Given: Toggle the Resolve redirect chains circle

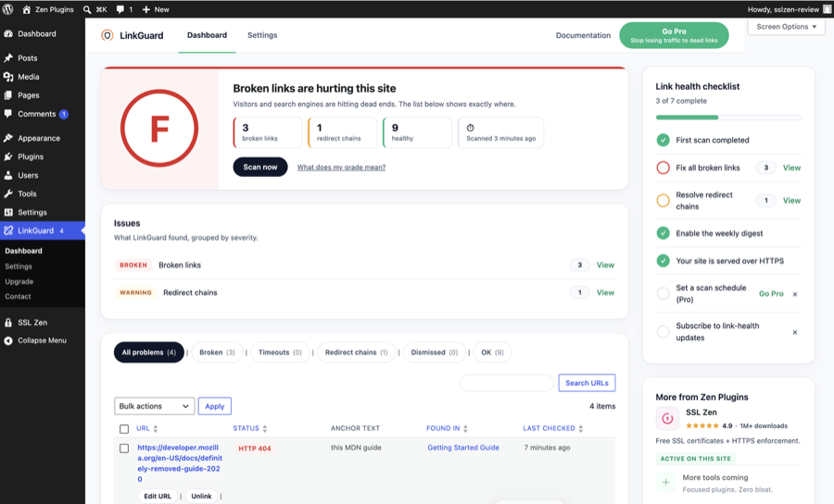Looking at the screenshot, I should (x=663, y=200).
